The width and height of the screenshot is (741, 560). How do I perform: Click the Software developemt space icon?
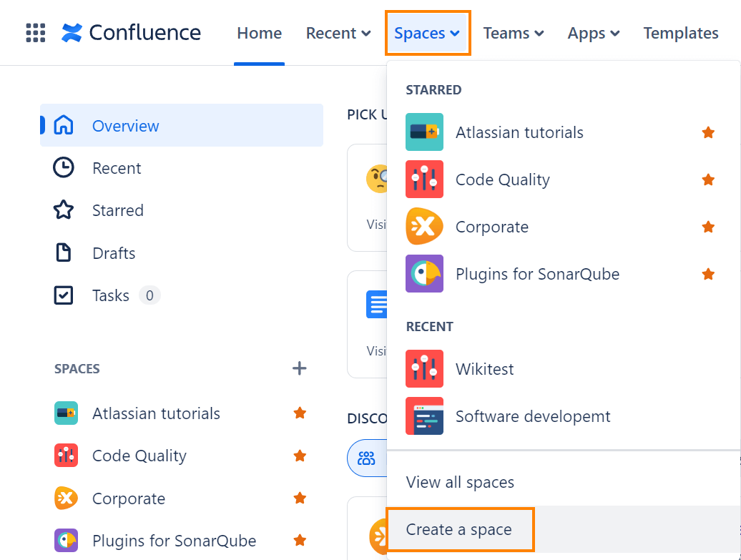(424, 416)
